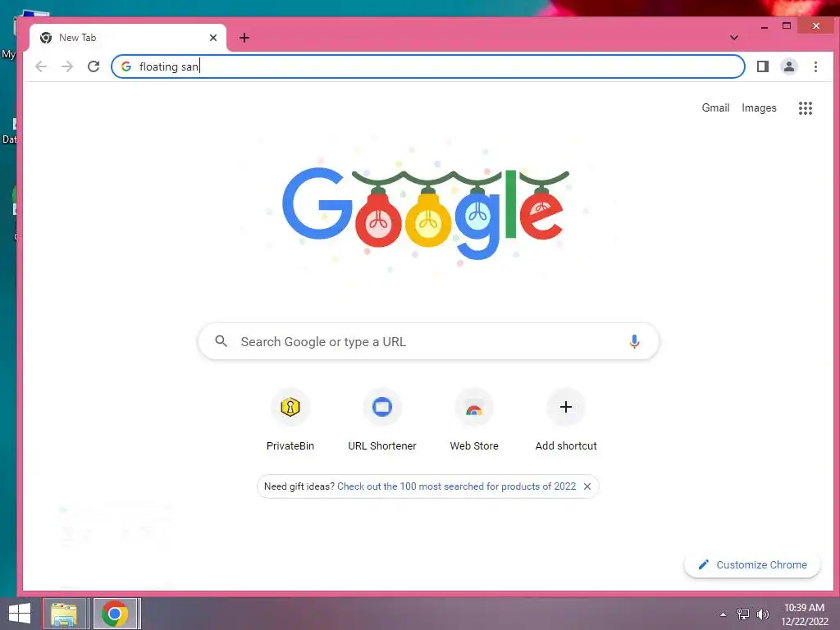Open the network tray icon
The width and height of the screenshot is (840, 630).
pyautogui.click(x=743, y=614)
